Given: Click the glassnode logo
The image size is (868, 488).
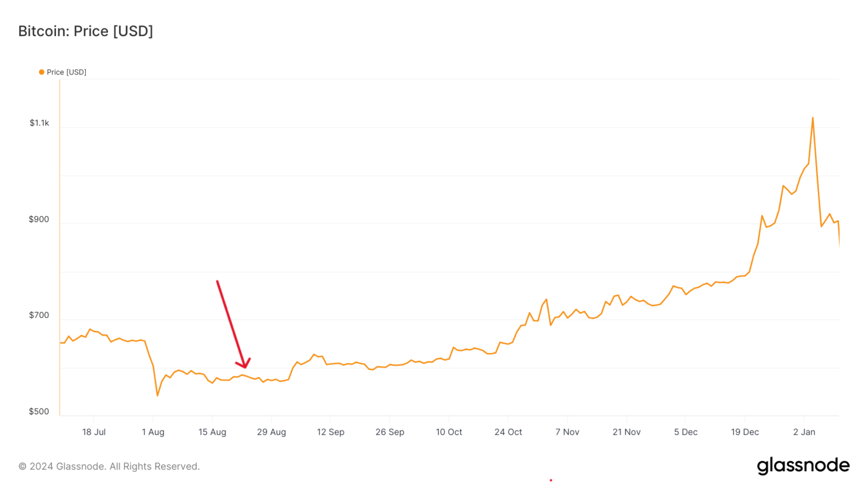Looking at the screenshot, I should coord(803,466).
